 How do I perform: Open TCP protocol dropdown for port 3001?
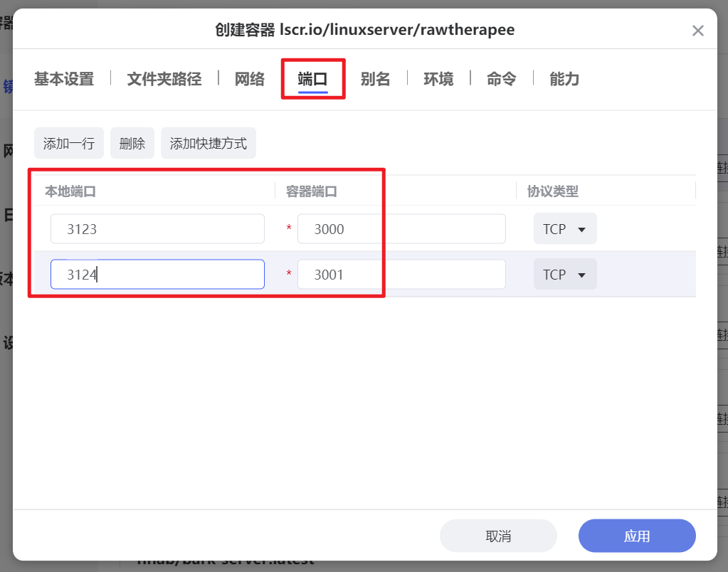pyautogui.click(x=565, y=275)
